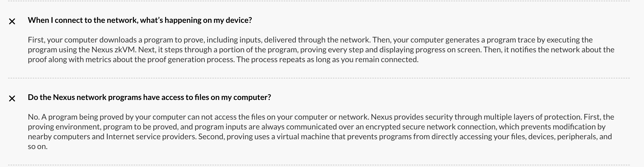The width and height of the screenshot is (644, 167).
Task: Click the phrase 'displaying progress on screen'
Action: coord(430,50)
